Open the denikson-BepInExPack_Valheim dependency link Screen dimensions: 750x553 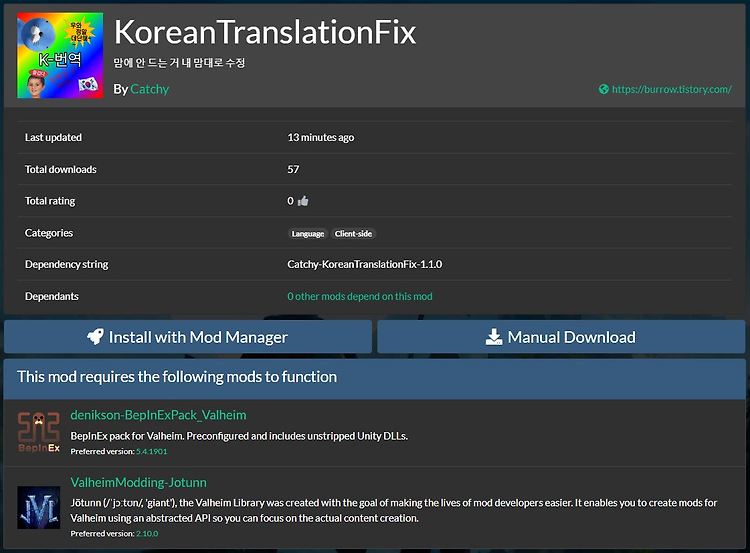158,415
